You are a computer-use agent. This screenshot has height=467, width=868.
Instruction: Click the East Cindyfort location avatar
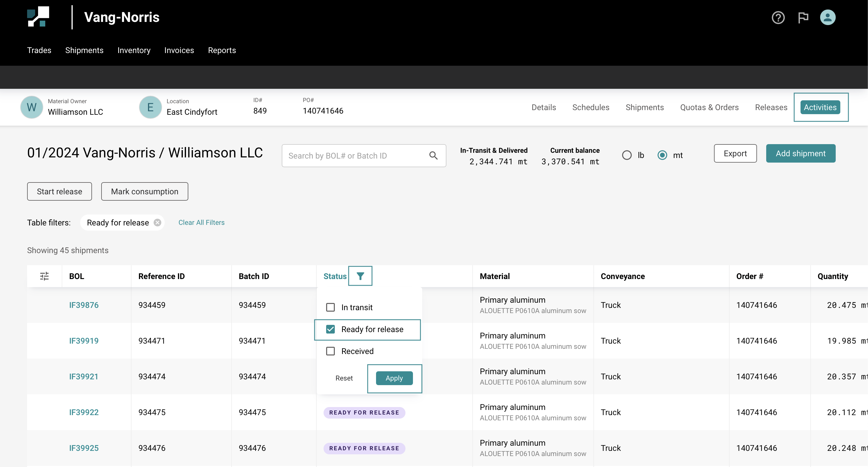[x=150, y=107]
